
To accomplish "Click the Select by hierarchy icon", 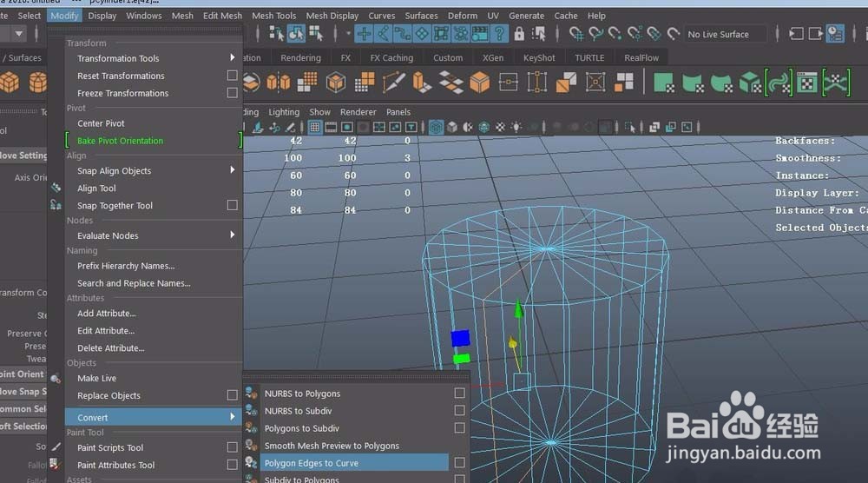I will 276,34.
